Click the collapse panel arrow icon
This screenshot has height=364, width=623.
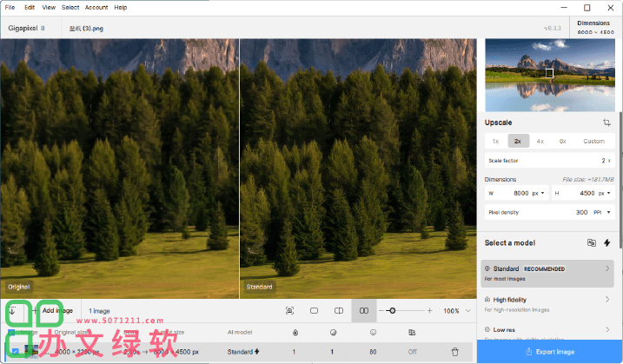(12, 311)
